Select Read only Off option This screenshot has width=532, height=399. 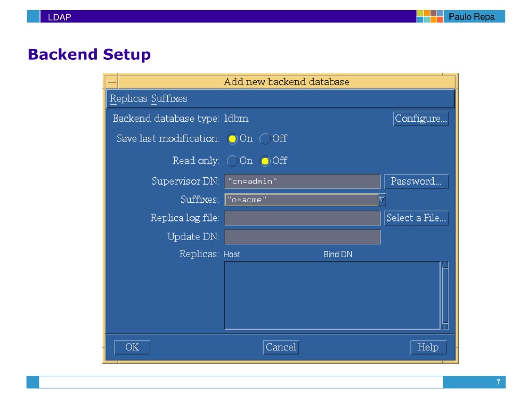(265, 161)
